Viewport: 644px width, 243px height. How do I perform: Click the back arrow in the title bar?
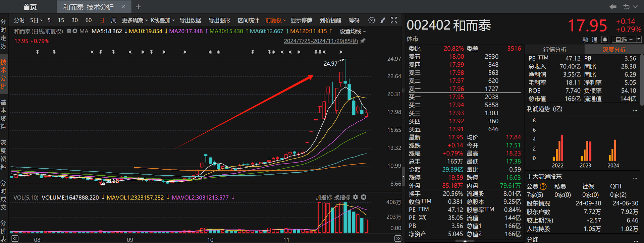click(613, 7)
